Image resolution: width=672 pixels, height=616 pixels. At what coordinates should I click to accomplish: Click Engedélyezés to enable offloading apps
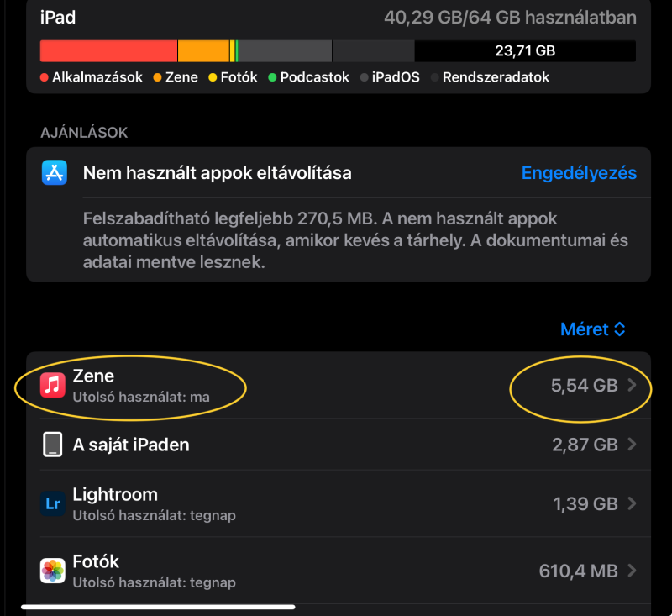(579, 173)
